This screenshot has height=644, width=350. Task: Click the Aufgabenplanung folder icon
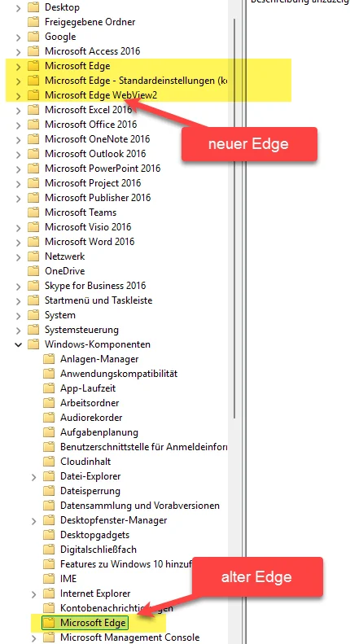tap(49, 432)
